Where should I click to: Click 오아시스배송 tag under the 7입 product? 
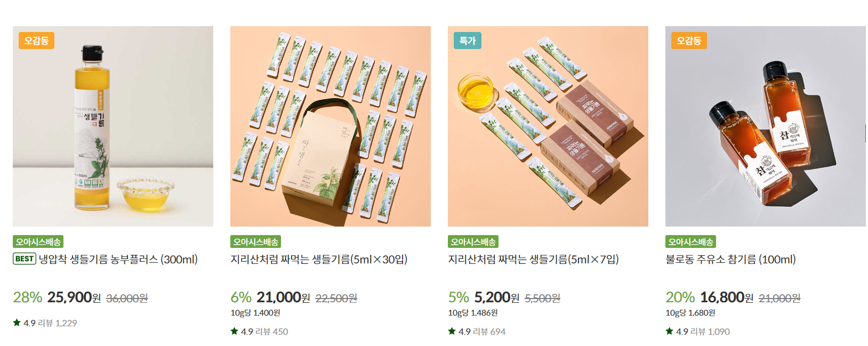[x=473, y=242]
